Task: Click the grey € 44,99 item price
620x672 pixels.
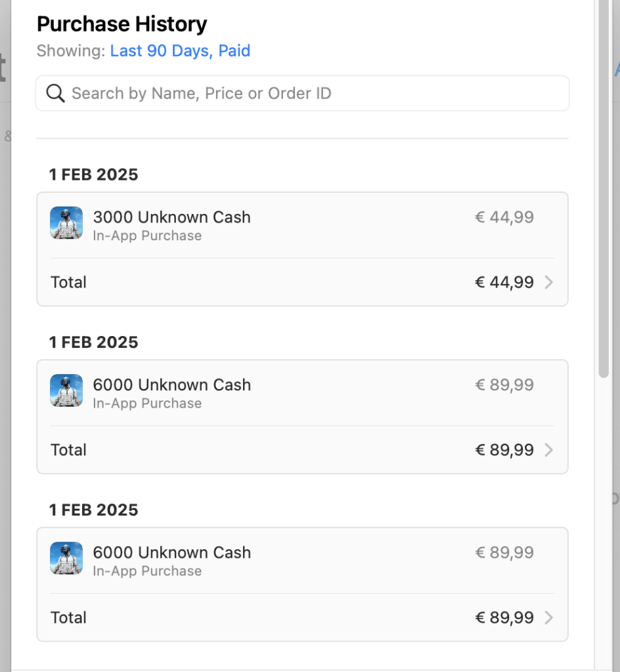Action: [x=504, y=217]
